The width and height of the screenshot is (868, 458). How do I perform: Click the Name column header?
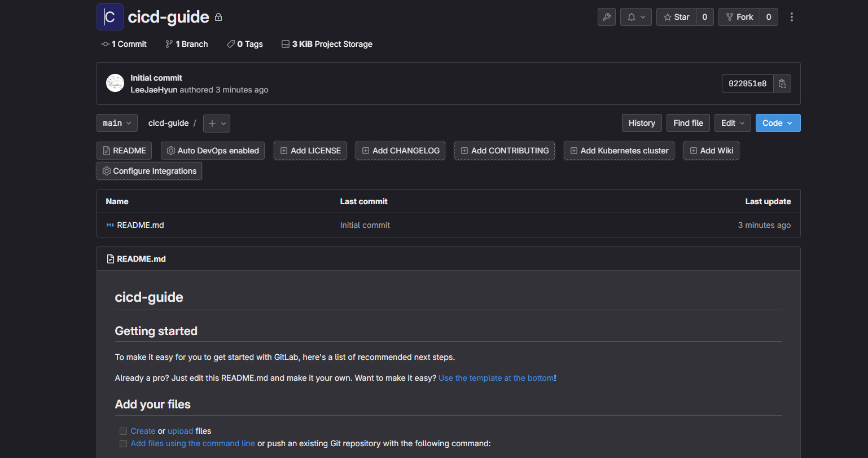tap(117, 201)
